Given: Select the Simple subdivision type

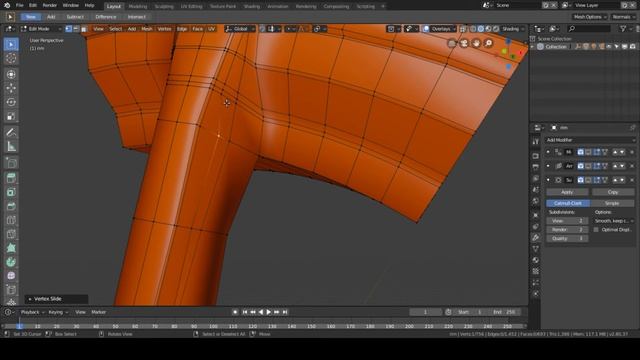Looking at the screenshot, I should point(612,203).
